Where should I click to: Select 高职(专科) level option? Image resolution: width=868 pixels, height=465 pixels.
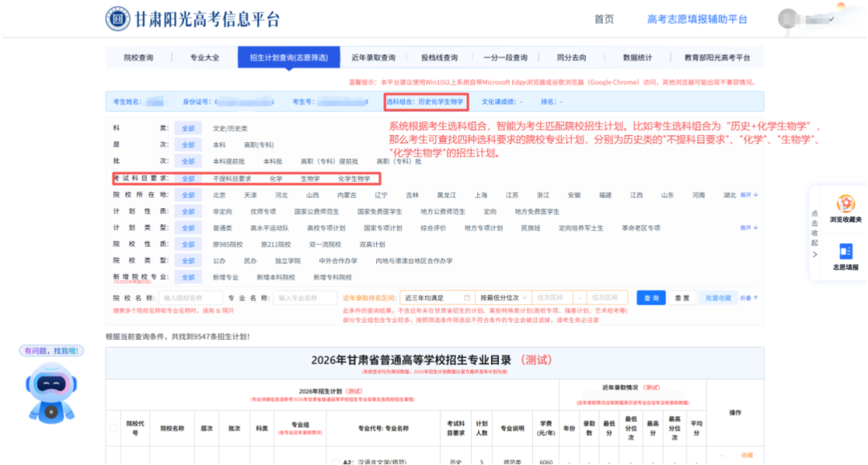(x=259, y=145)
